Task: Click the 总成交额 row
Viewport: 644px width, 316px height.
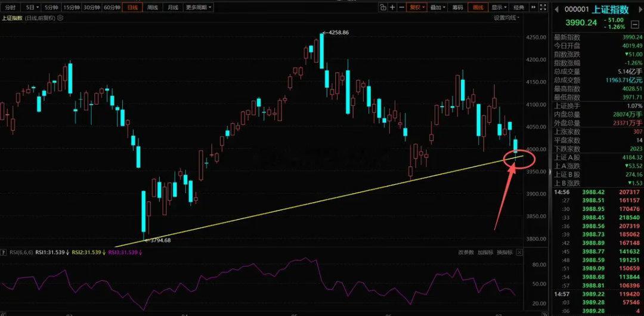Action: click(x=597, y=80)
